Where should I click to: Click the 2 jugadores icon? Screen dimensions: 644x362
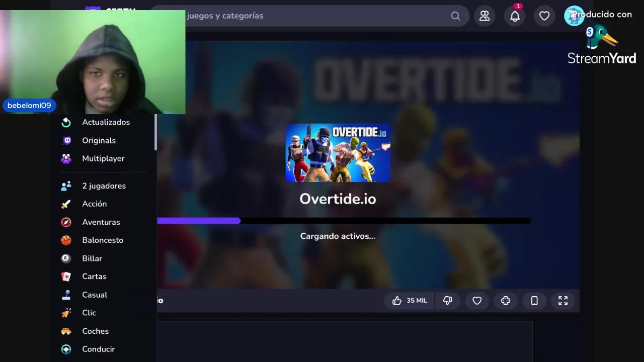coord(66,186)
